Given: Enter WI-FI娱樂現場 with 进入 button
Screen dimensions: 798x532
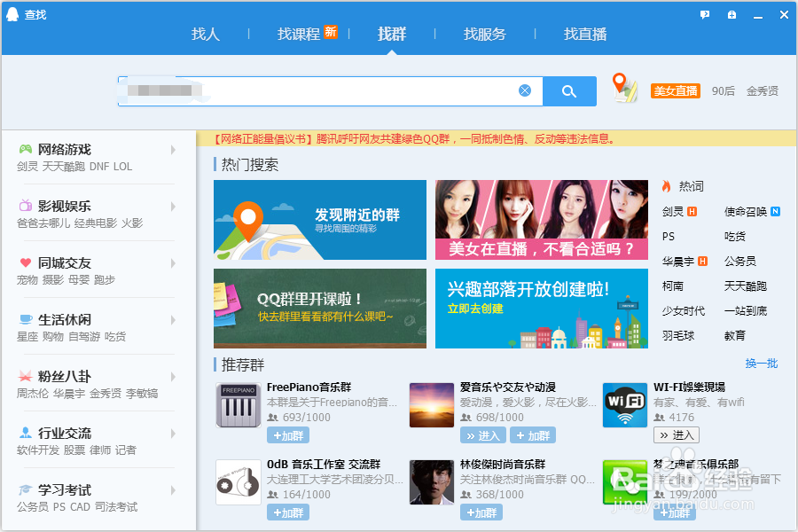Looking at the screenshot, I should 677,435.
